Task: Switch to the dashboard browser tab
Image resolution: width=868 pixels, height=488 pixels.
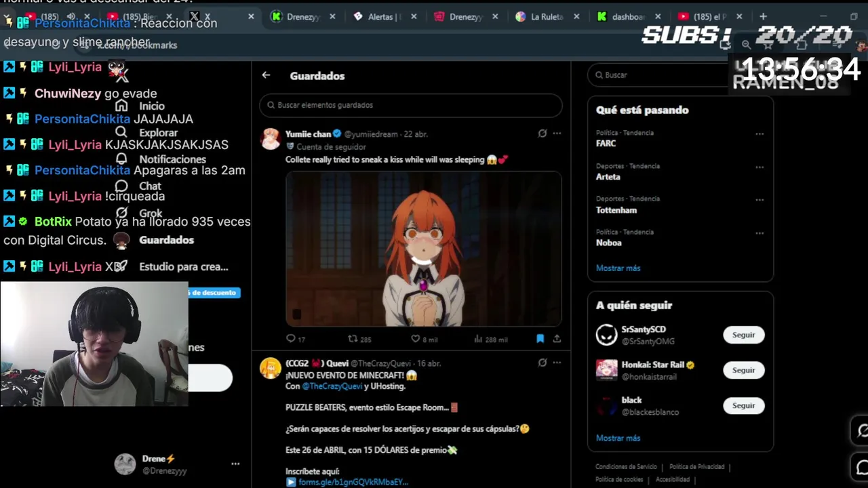Action: pos(628,16)
